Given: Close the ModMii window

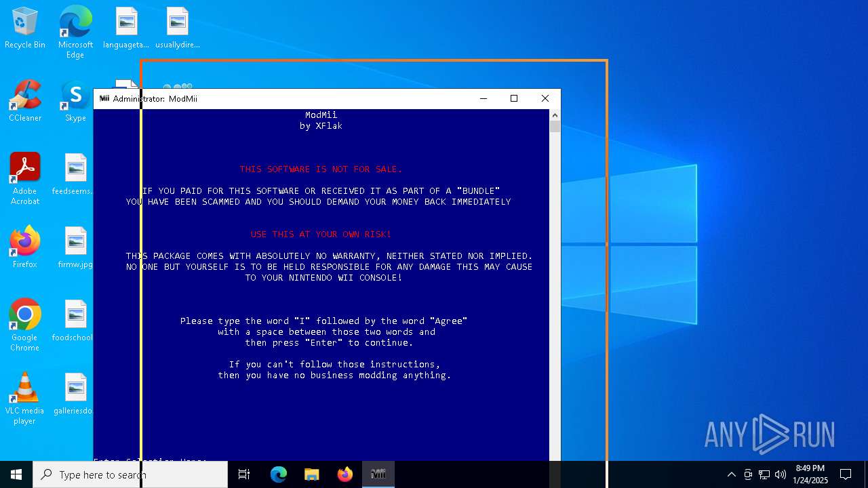Looking at the screenshot, I should [x=545, y=98].
